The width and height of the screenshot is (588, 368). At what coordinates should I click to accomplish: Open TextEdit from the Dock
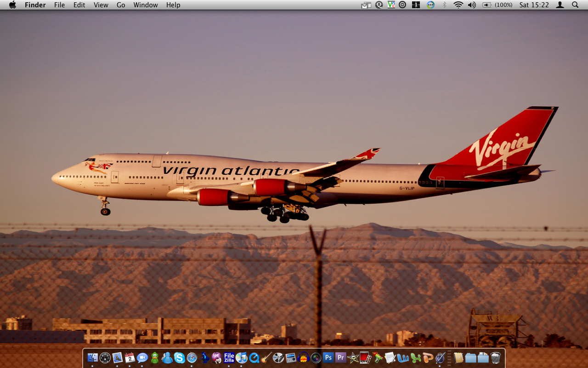tap(390, 357)
